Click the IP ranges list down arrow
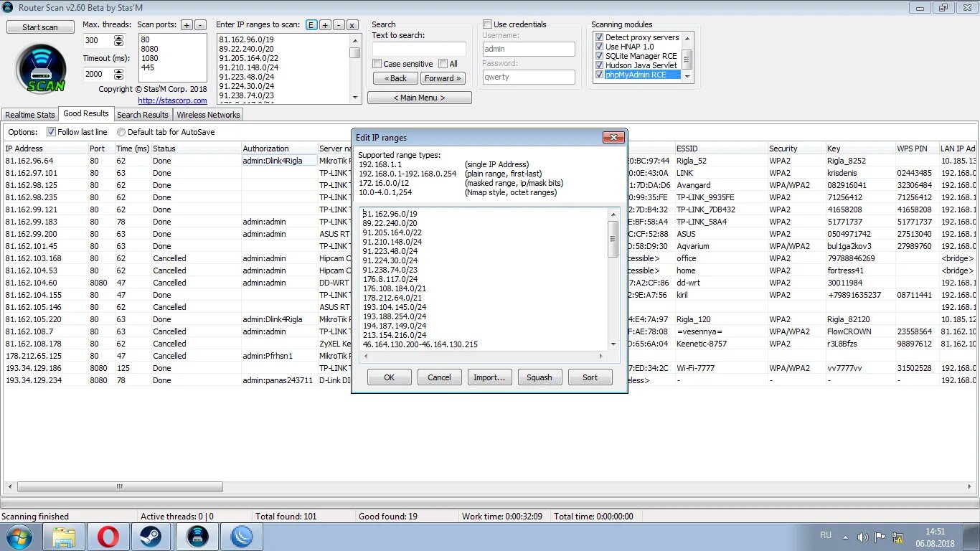980x551 pixels. [x=355, y=98]
